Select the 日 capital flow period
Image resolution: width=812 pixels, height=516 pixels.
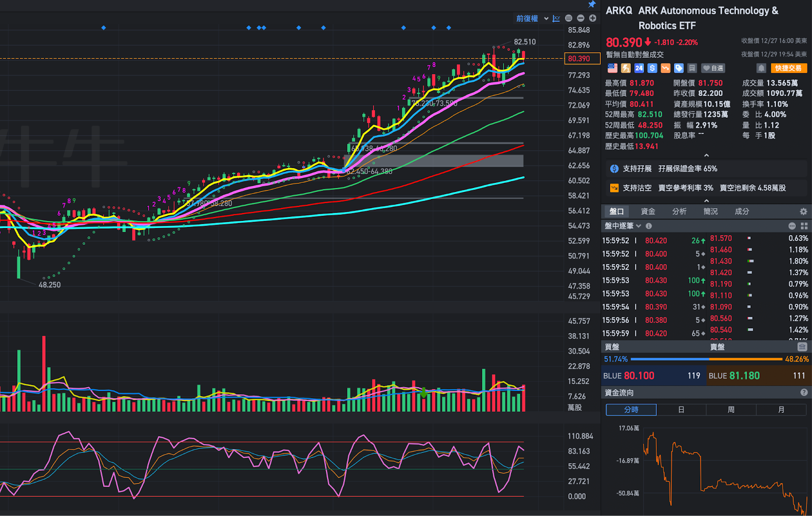681,410
